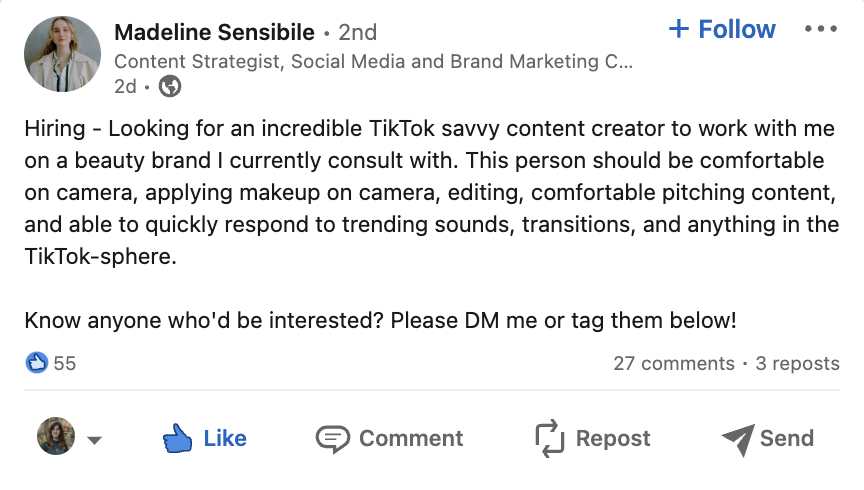Like the post with the thumbs-up button

point(204,438)
